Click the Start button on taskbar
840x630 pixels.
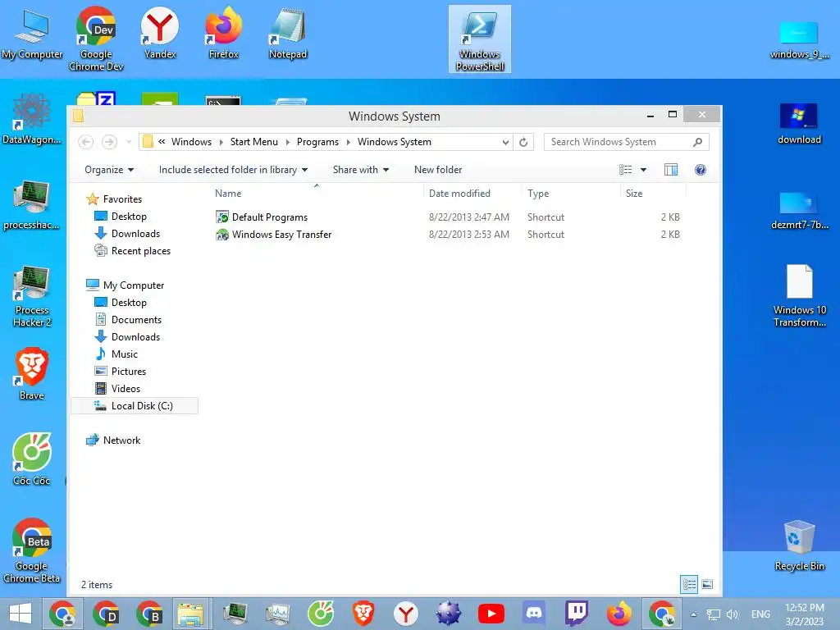tap(21, 614)
